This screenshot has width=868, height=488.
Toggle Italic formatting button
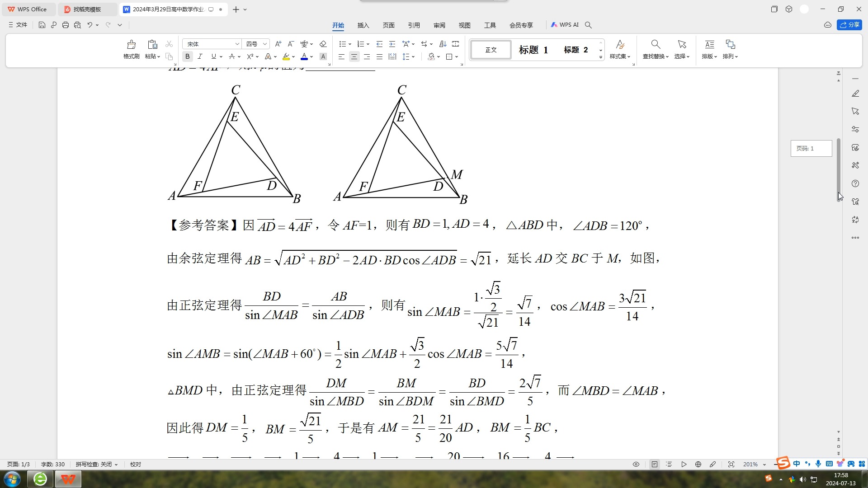[x=200, y=56]
